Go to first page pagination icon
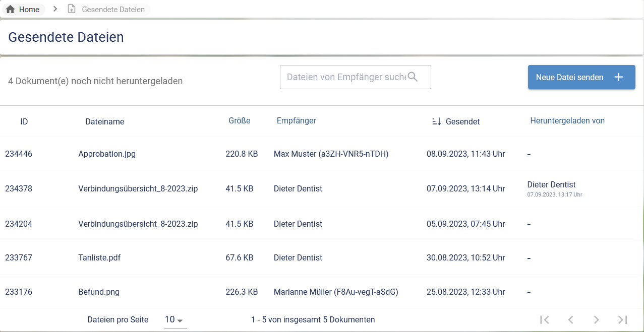 click(544, 320)
